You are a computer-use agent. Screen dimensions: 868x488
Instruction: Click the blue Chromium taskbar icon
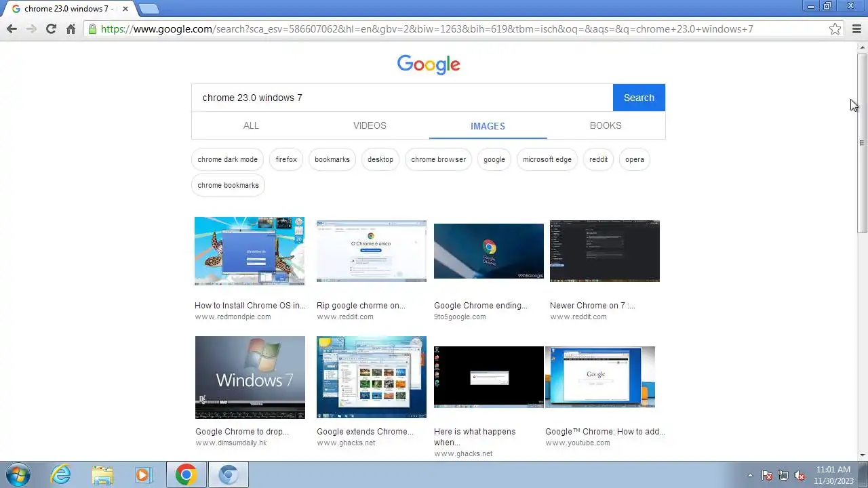coord(229,474)
